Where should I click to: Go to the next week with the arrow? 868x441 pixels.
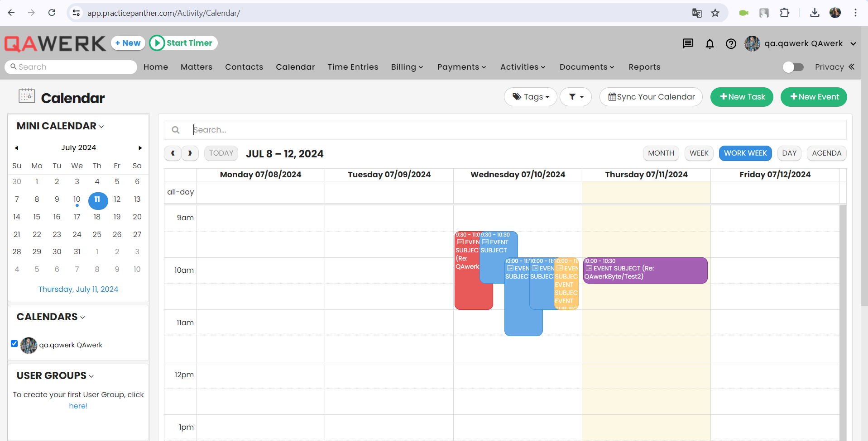point(190,153)
